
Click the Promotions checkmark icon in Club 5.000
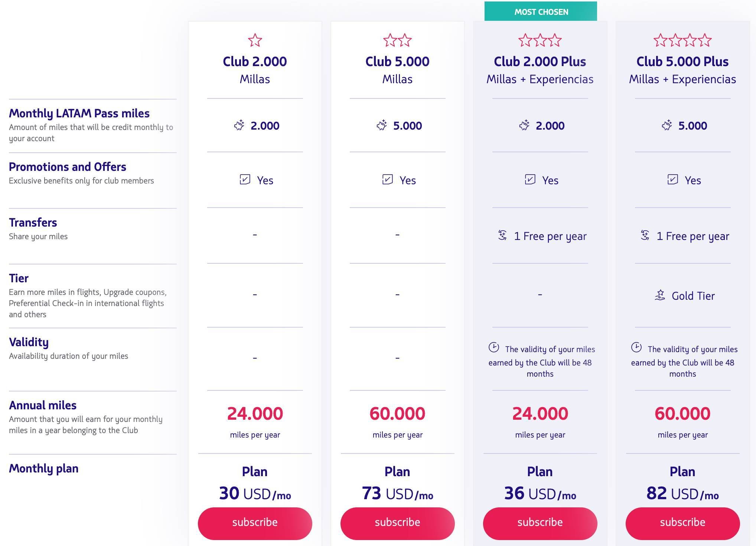[388, 179]
